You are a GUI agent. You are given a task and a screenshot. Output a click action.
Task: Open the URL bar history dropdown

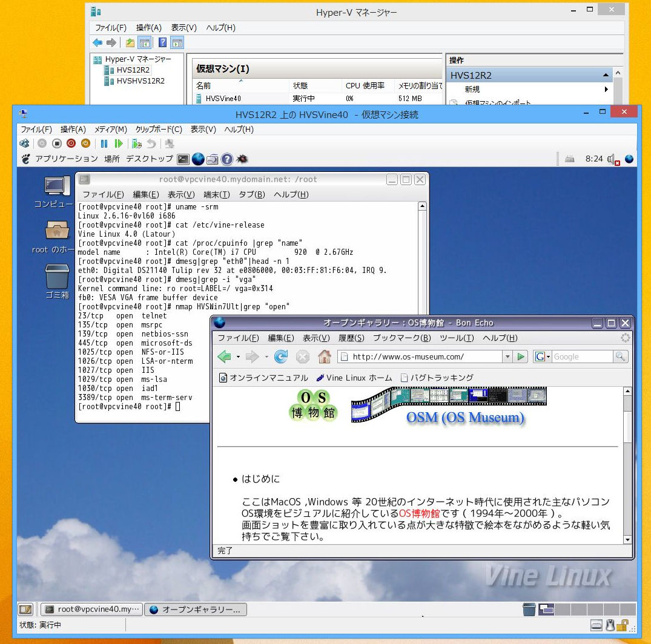coord(507,356)
